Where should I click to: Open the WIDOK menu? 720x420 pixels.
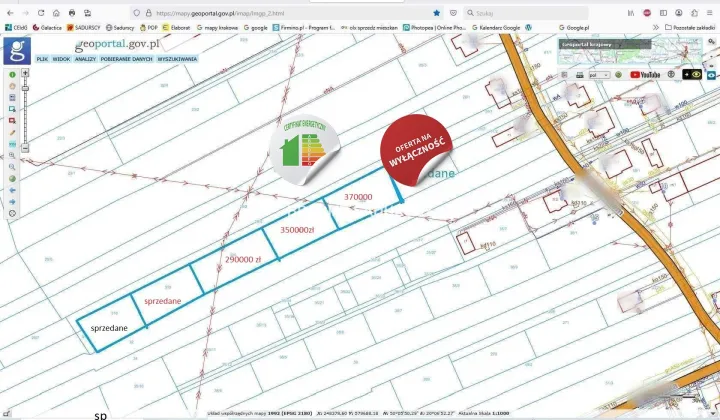coord(61,59)
